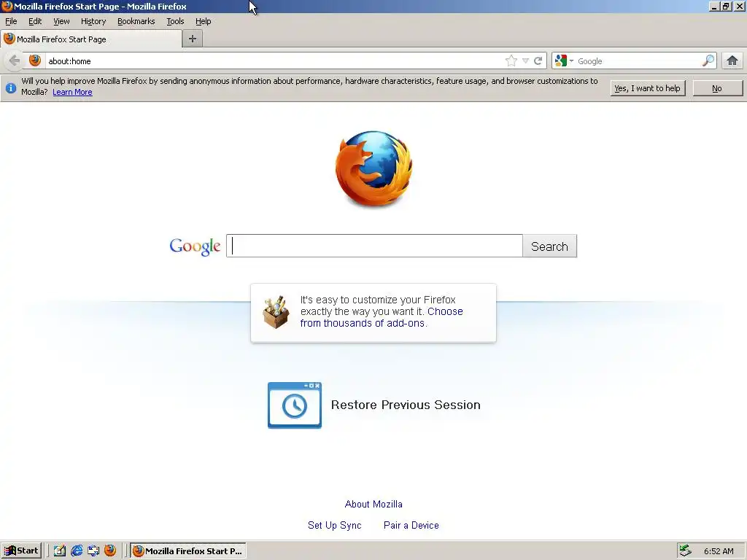
Task: Open the Bookmarks menu
Action: pyautogui.click(x=136, y=21)
